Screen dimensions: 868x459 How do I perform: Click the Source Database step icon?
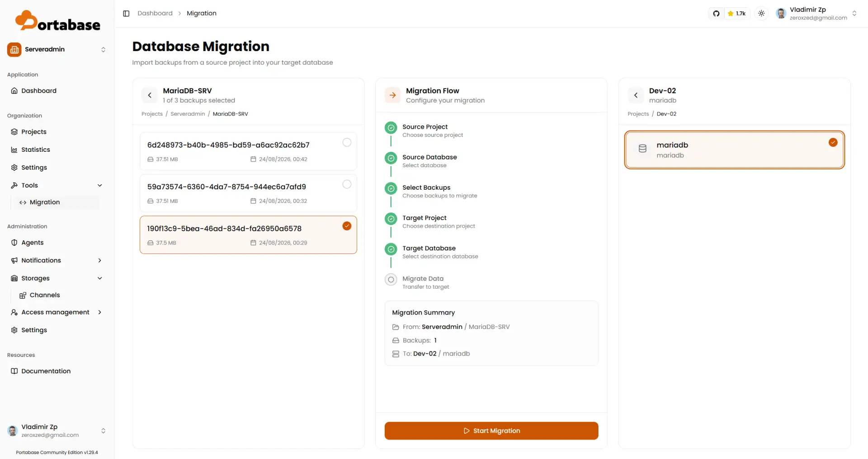(x=391, y=158)
